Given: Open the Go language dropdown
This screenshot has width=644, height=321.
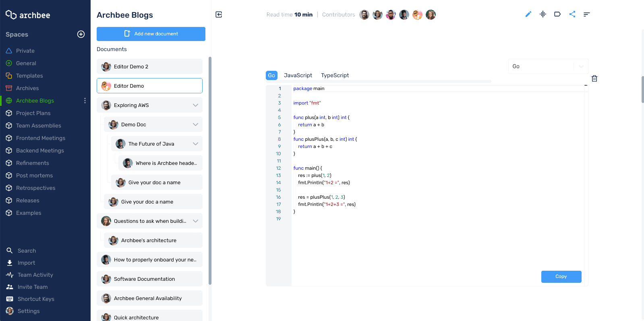Looking at the screenshot, I should (x=548, y=66).
